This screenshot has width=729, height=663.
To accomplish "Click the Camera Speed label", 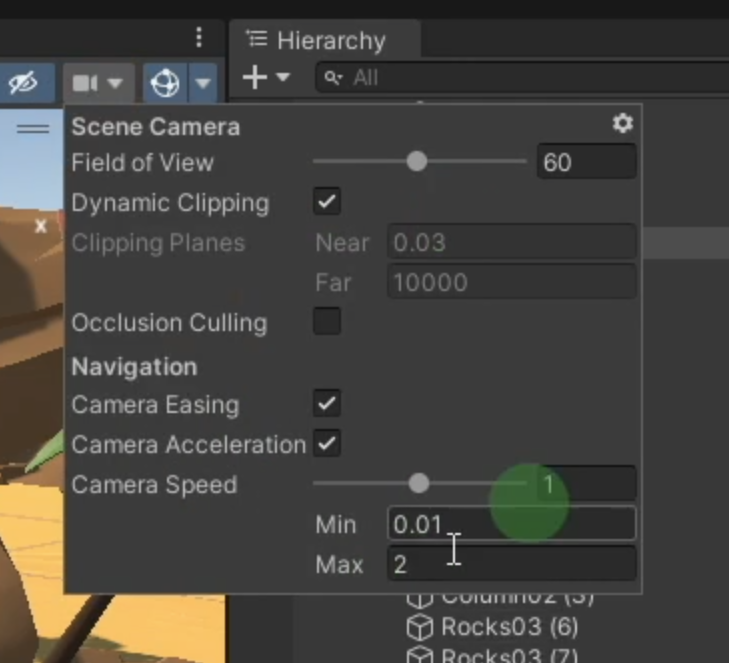I will pyautogui.click(x=154, y=485).
